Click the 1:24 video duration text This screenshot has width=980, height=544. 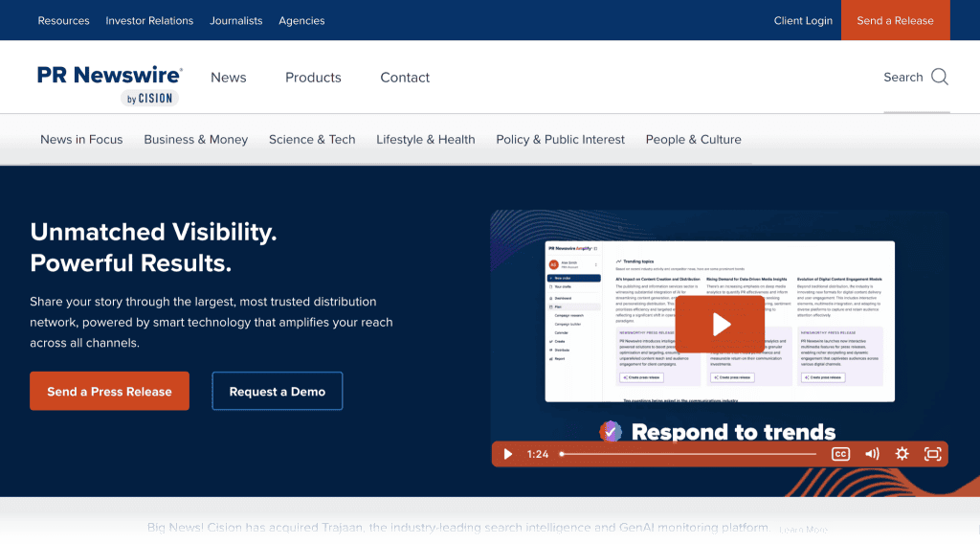538,454
